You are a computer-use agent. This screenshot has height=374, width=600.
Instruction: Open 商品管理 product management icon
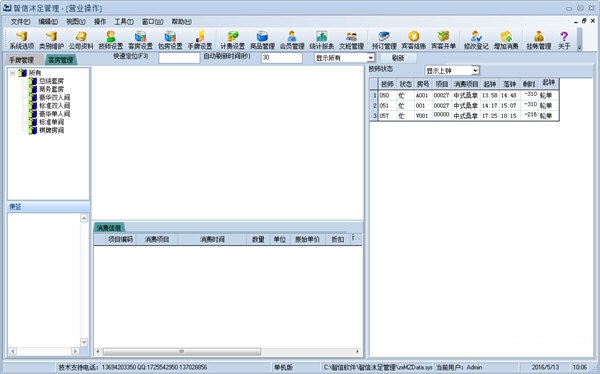(x=262, y=40)
